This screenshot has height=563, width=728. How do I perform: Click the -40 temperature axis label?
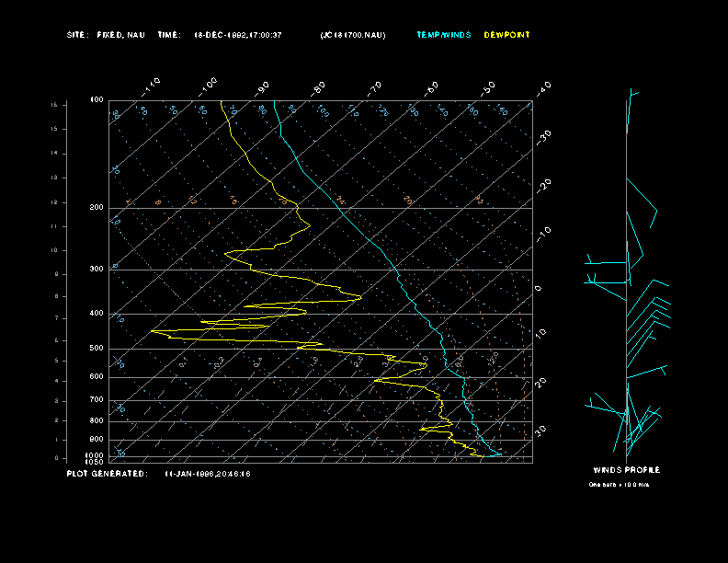(543, 88)
